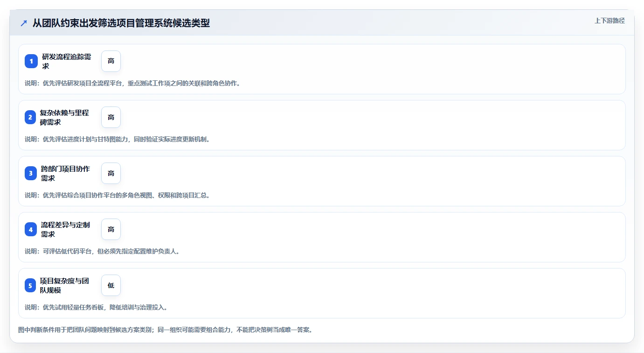This screenshot has height=353, width=644.
Task: Click the note about 综合项目协作平台的多角色视图
Action: click(118, 195)
